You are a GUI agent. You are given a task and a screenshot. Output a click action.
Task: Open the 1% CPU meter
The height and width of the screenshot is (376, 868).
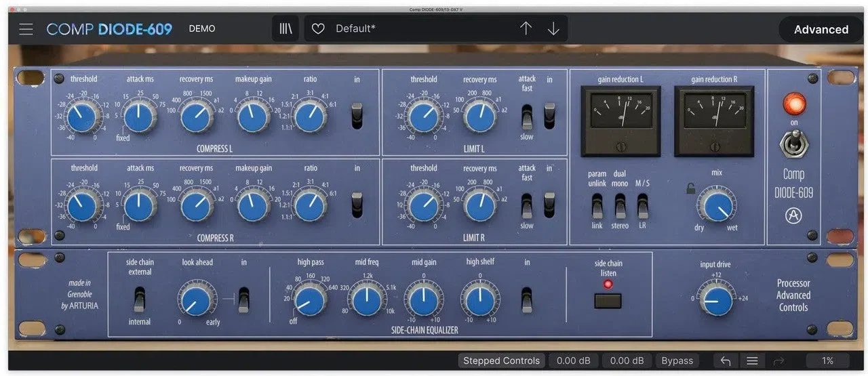point(827,361)
